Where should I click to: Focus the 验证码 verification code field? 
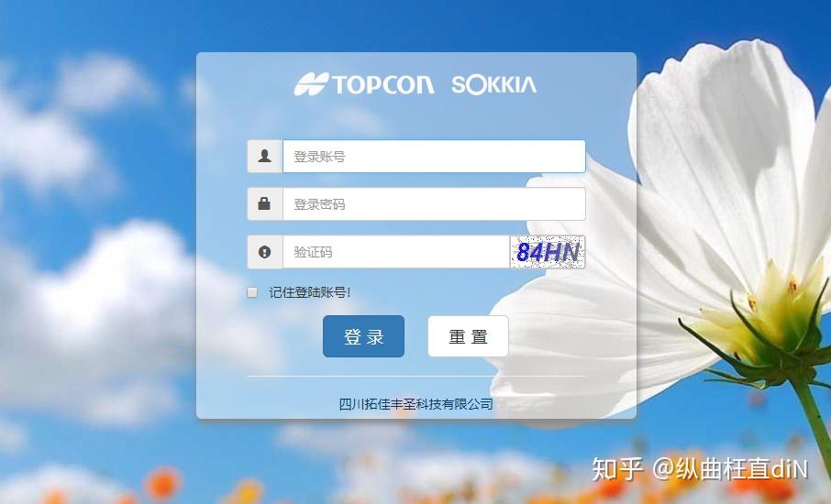point(396,252)
